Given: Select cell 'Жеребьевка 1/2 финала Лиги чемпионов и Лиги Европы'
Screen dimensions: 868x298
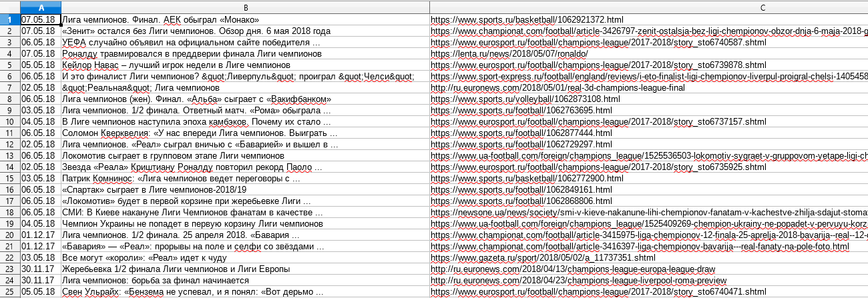Looking at the screenshot, I should 245,269.
